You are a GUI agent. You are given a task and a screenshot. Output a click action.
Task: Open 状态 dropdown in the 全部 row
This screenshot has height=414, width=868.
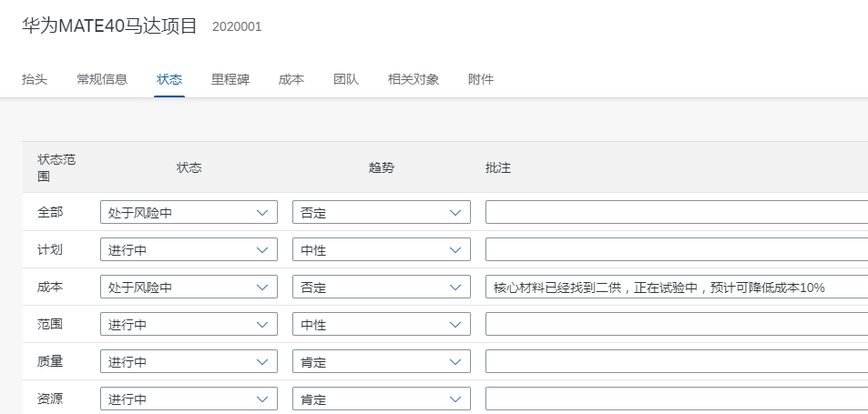189,212
